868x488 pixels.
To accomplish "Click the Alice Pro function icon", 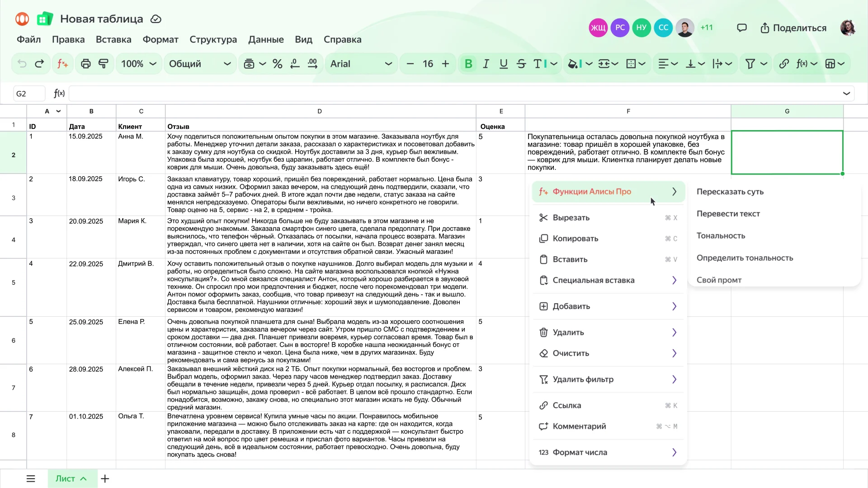I will [62, 64].
